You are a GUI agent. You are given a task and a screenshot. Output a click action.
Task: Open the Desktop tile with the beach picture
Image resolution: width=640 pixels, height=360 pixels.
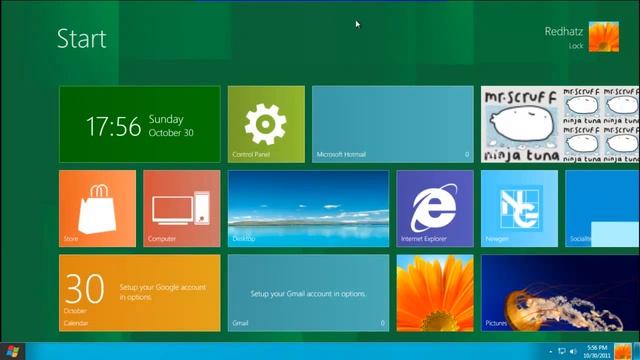[x=308, y=209]
